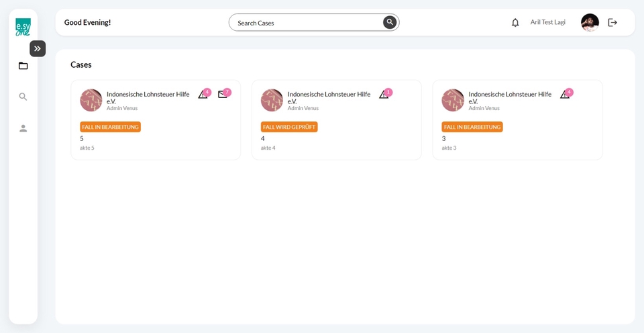This screenshot has height=333, width=644.
Task: Focus the Search Cases input field
Action: 314,23
